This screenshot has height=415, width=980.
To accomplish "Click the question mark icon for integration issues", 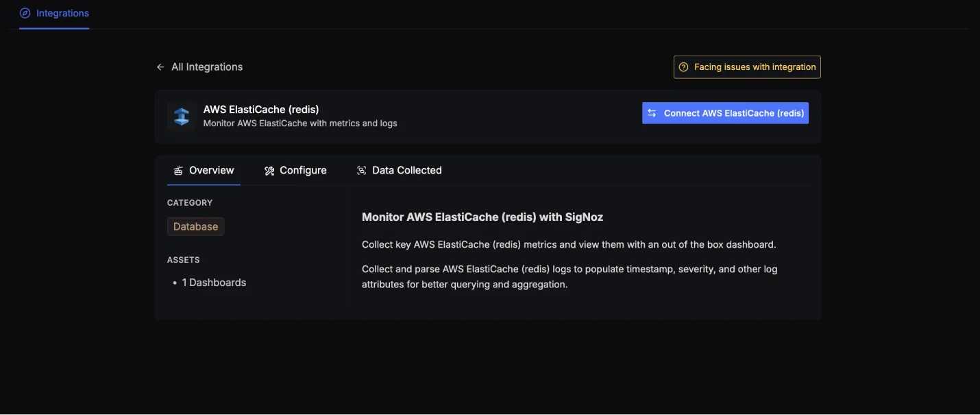I will tap(683, 67).
